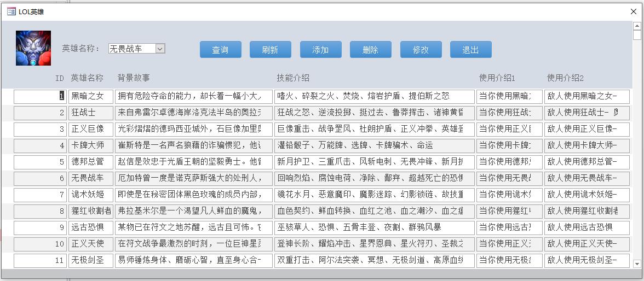Screen dimensions: 644x281
Task: Click the LOL英雄 form icon in title bar
Action: (12, 11)
